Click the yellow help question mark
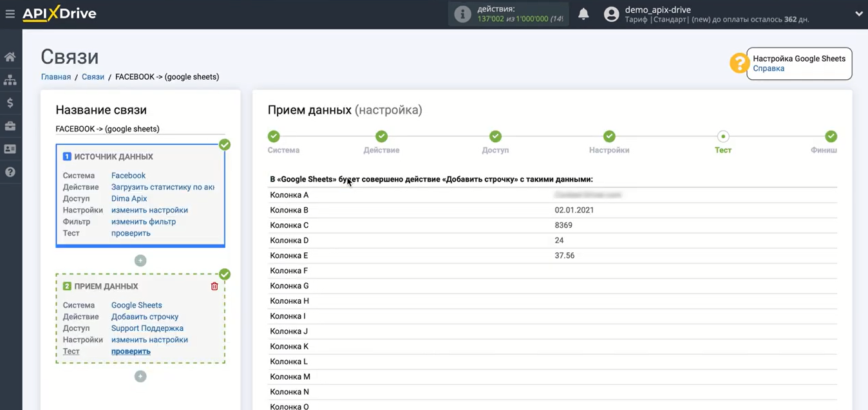Viewport: 868px width, 410px height. tap(739, 63)
